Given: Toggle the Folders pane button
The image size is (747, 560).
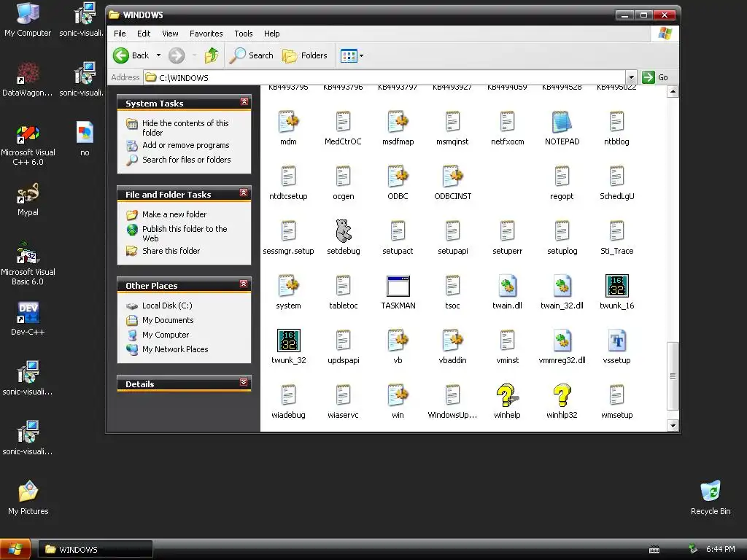Looking at the screenshot, I should [x=305, y=55].
